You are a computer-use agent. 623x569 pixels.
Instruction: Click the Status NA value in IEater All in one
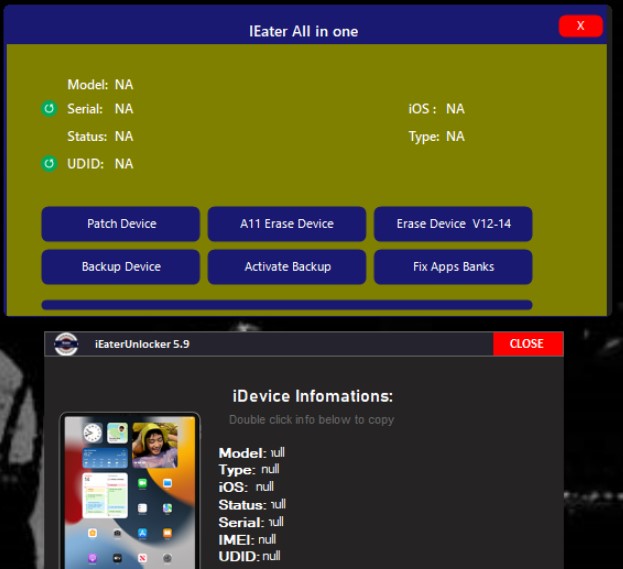pos(124,136)
